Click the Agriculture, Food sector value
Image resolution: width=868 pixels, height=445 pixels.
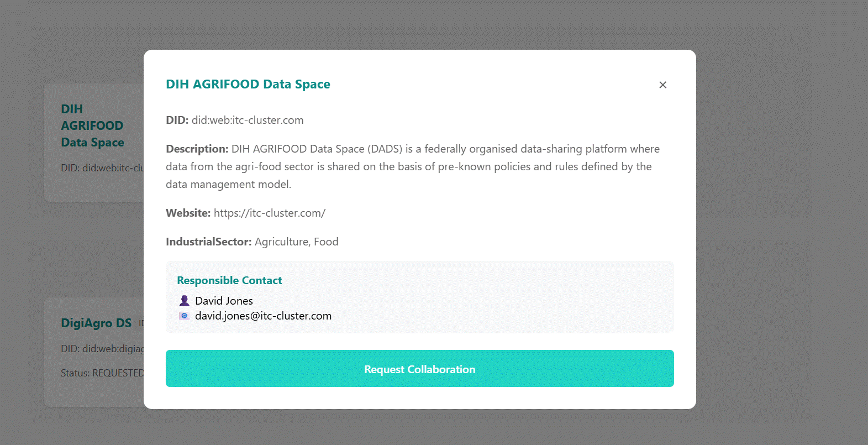tap(297, 242)
